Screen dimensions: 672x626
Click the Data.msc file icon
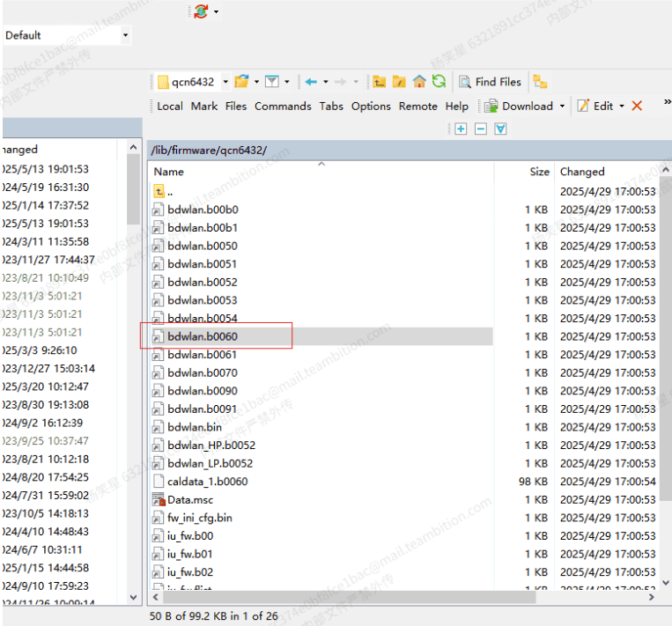(x=159, y=499)
